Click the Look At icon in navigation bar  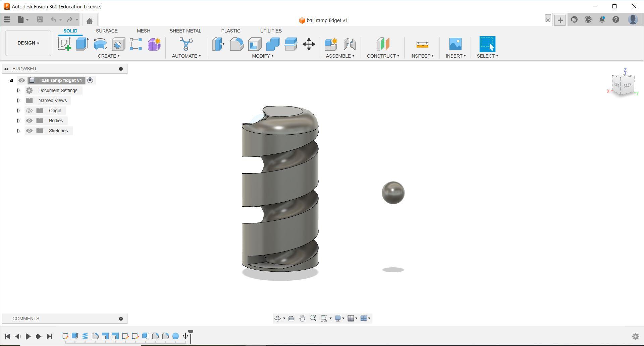tap(291, 318)
